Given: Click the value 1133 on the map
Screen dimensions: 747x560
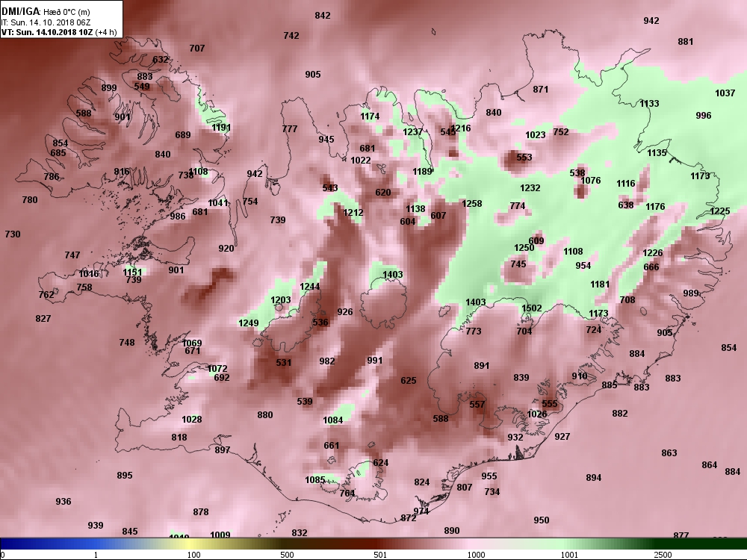Looking at the screenshot, I should click(649, 103).
